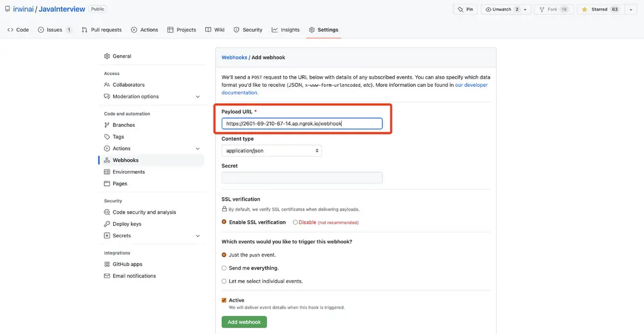This screenshot has height=334, width=644.
Task: Click the Secret input field
Action: tap(302, 178)
